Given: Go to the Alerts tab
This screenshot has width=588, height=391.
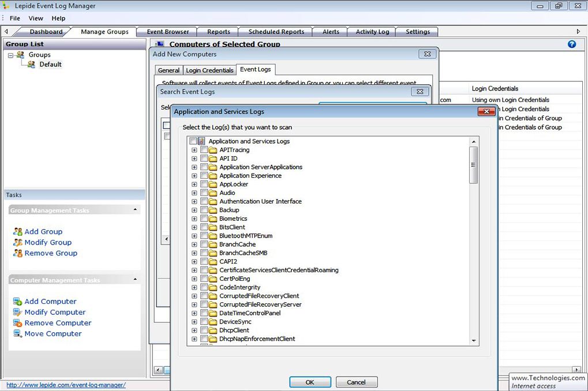Looking at the screenshot, I should pyautogui.click(x=331, y=32).
